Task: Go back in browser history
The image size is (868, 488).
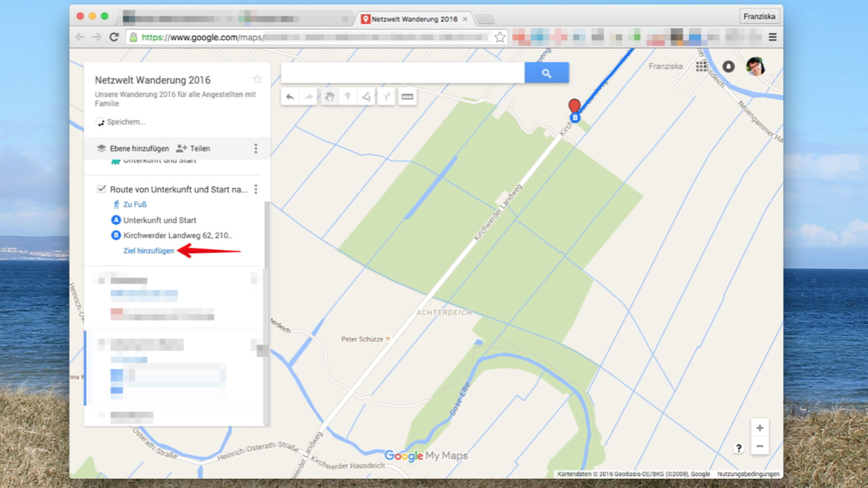Action: [80, 37]
